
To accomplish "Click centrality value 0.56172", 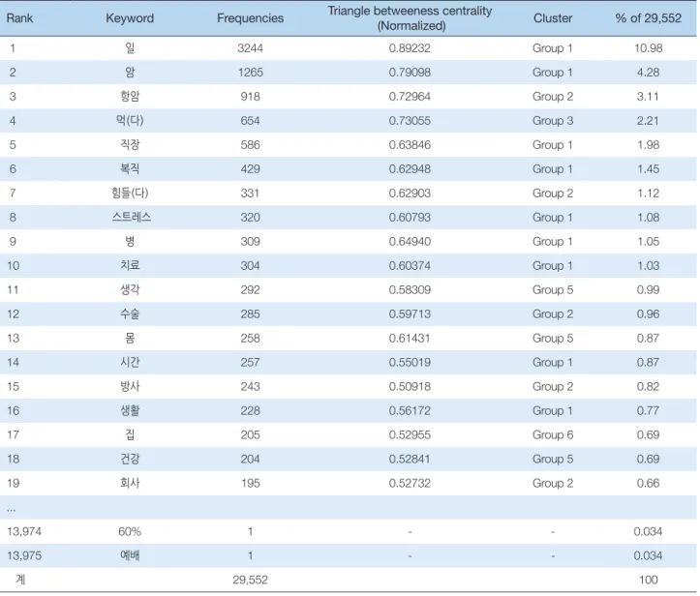I will click(x=410, y=410).
